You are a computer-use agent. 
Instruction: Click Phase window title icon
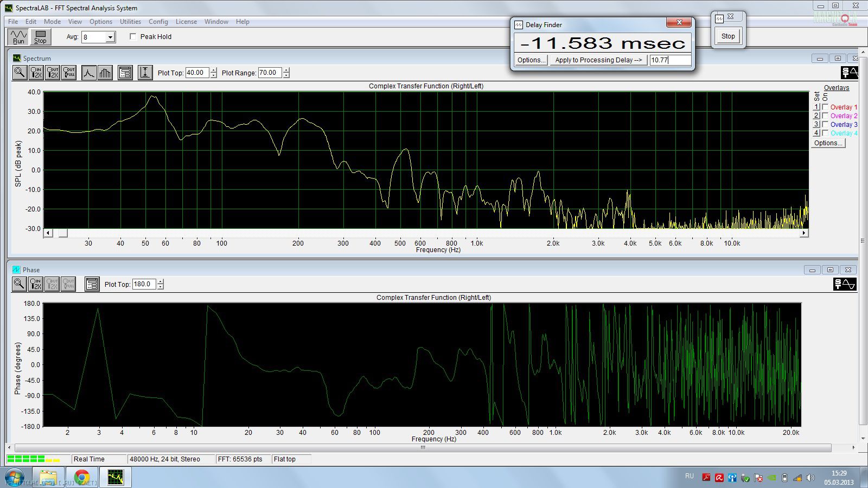pos(16,269)
